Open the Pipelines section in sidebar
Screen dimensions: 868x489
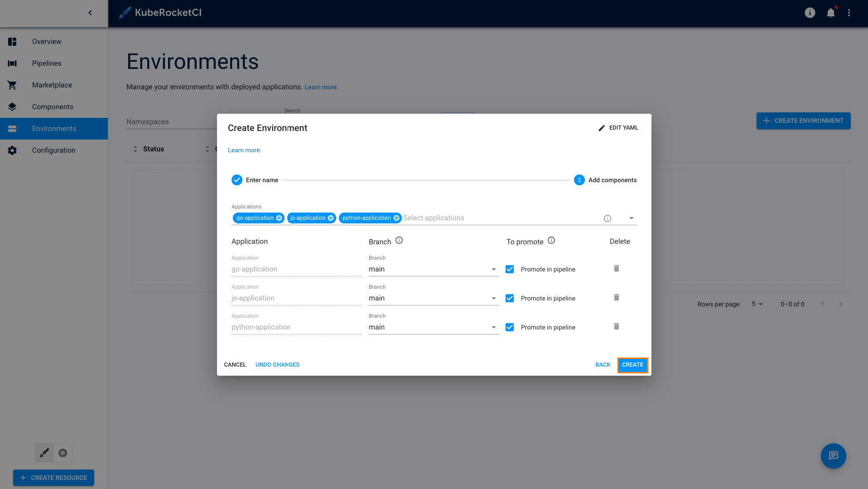point(47,63)
